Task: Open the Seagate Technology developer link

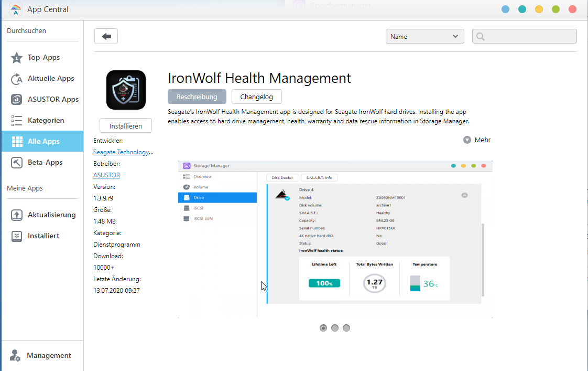Action: coord(123,152)
